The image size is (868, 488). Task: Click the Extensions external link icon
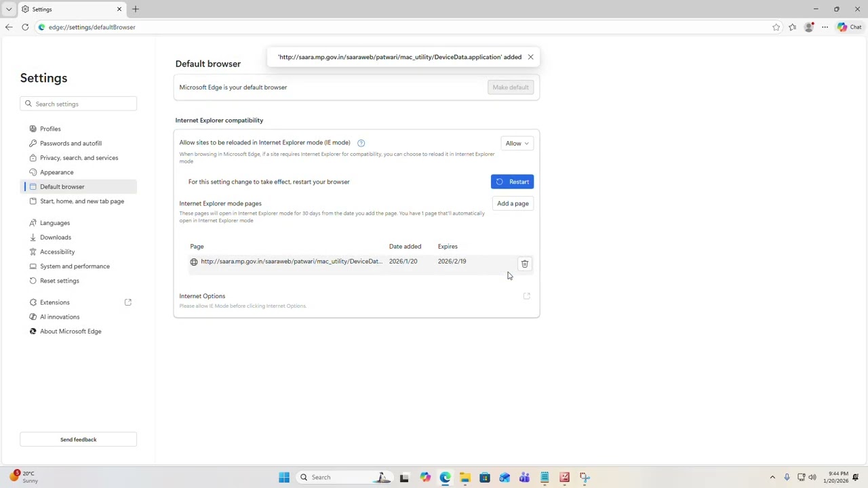pos(127,302)
